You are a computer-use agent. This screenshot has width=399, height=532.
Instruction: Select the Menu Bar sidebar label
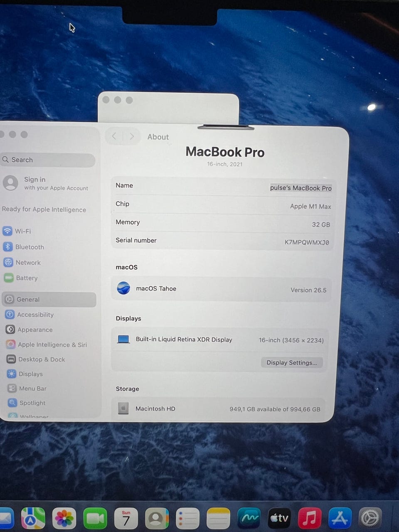[x=33, y=388]
